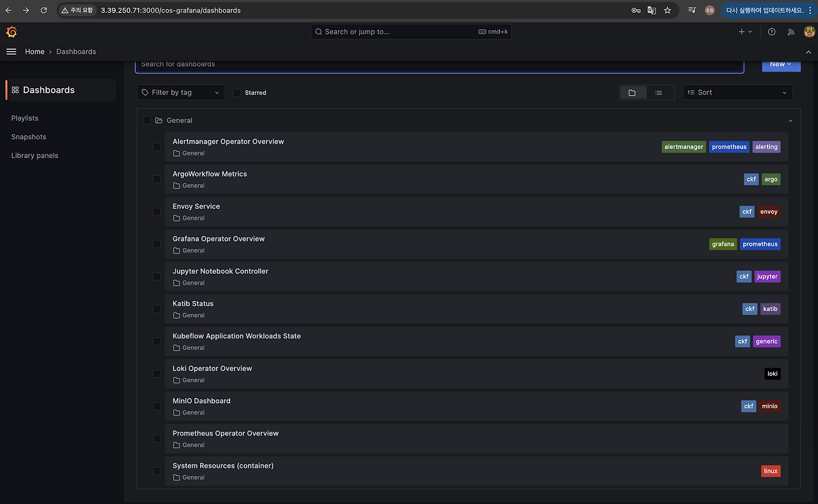Open the New dashboard dropdown button

click(781, 64)
